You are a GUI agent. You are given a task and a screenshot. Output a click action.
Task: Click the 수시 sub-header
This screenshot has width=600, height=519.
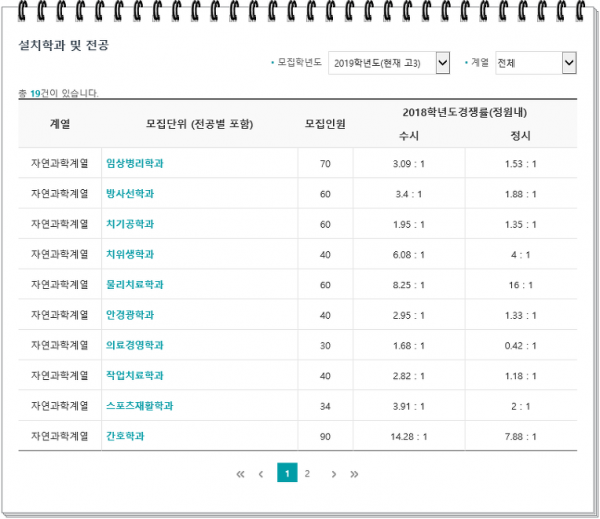[x=409, y=136]
